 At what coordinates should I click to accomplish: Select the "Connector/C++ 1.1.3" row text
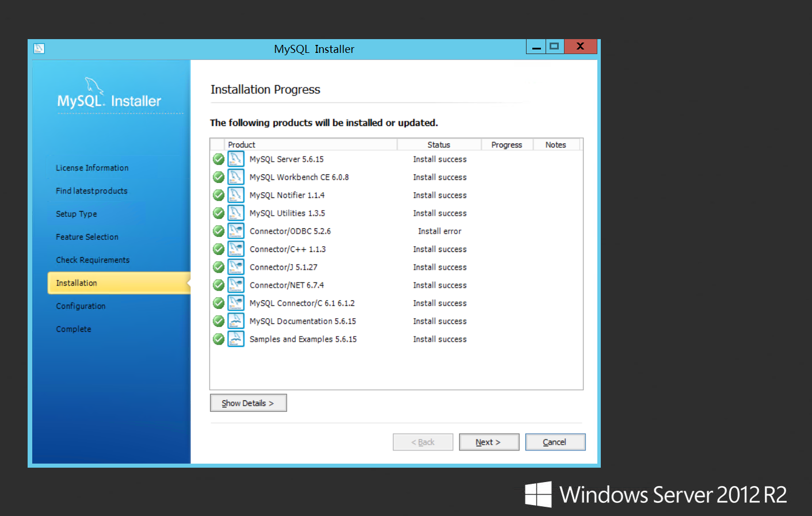(x=288, y=249)
